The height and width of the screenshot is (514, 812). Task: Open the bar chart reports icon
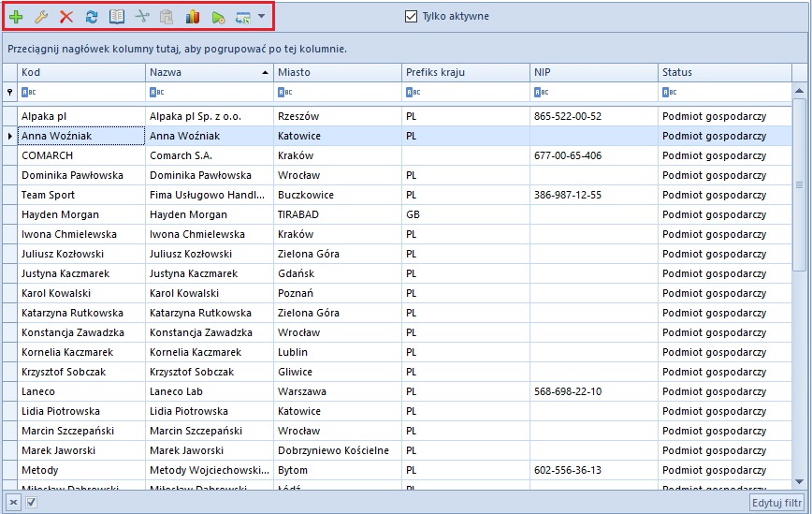192,17
